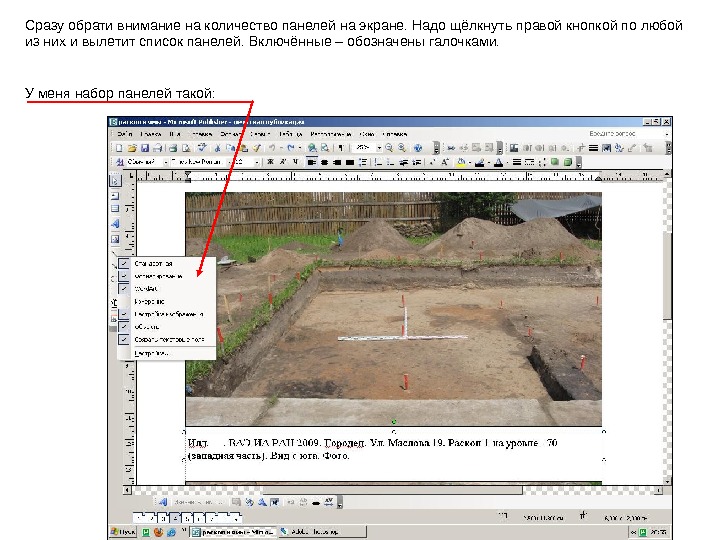The width and height of the screenshot is (720, 540).
Task: Toggle Underline (Ч) formatting
Action: pos(296,162)
